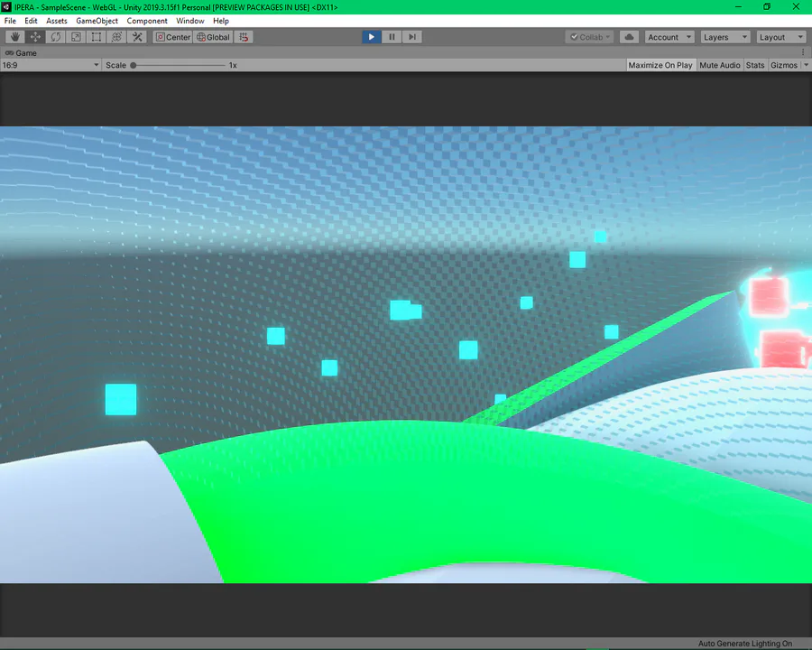Viewport: 812px width, 650px height.
Task: Toggle the Stats overlay
Action: [755, 65]
